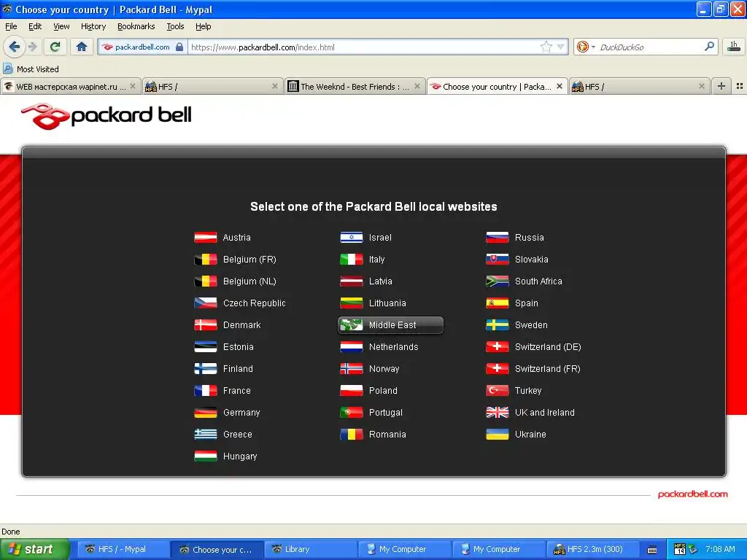The height and width of the screenshot is (560, 747).
Task: Open the Help menu
Action: click(204, 26)
